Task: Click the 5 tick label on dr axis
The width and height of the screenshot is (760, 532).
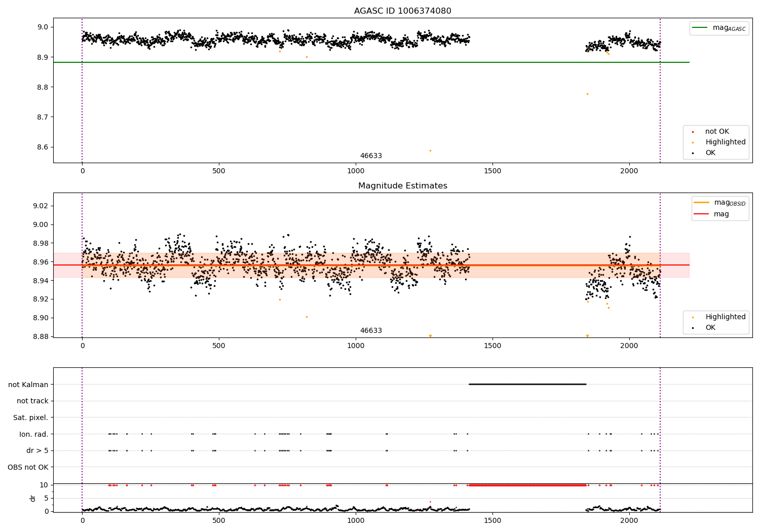Action: tap(47, 498)
